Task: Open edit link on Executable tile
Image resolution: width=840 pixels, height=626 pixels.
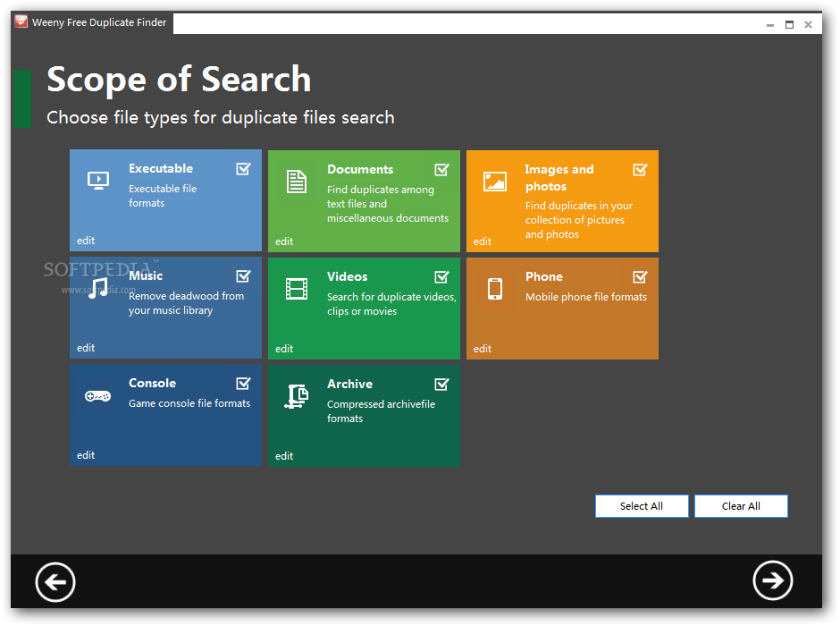Action: (x=86, y=241)
